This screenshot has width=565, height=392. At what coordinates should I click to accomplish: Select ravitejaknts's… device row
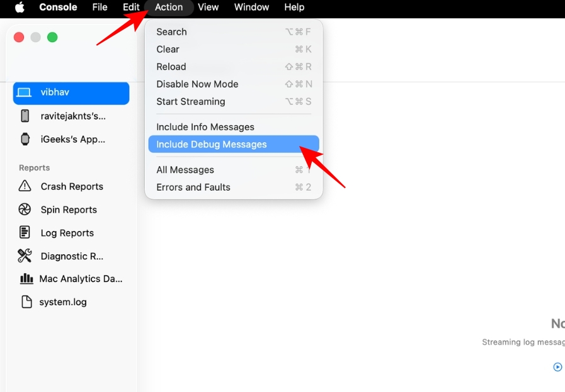pos(71,116)
